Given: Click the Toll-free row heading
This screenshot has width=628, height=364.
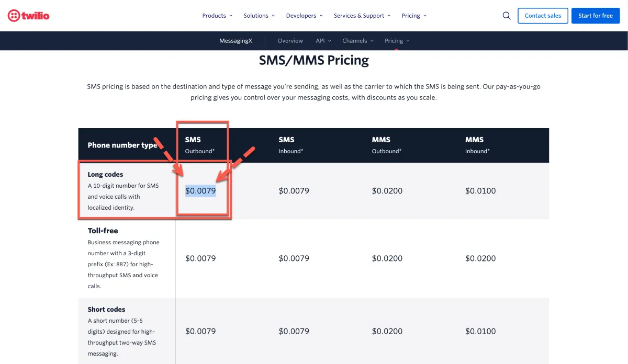Looking at the screenshot, I should click(x=103, y=231).
